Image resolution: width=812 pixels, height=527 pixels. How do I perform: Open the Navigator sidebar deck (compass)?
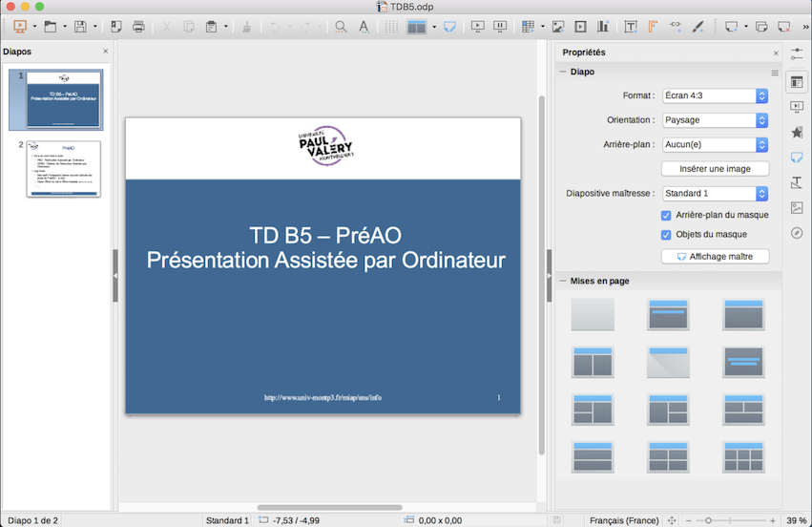[x=797, y=233]
